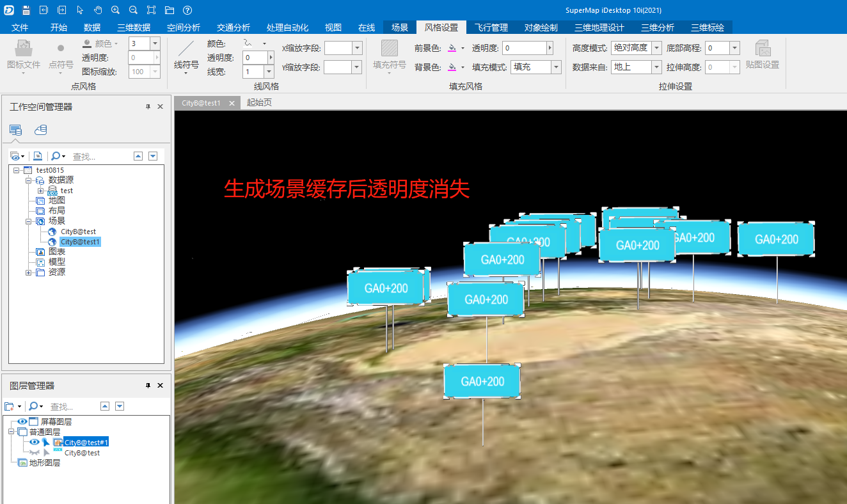Viewport: 847px width, 504px height.
Task: Hide the CityB@test#1 layer with eye icon
Action: (x=35, y=442)
